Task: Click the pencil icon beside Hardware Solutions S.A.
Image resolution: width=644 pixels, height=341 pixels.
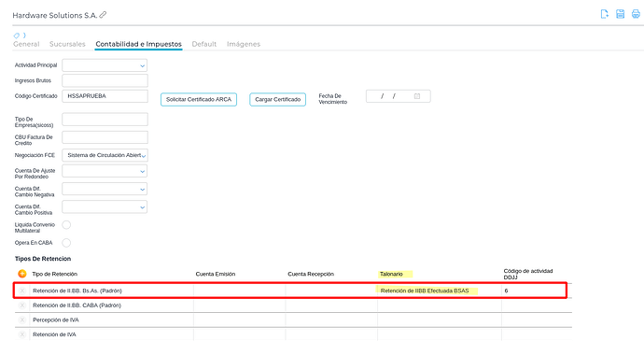Action: [103, 15]
